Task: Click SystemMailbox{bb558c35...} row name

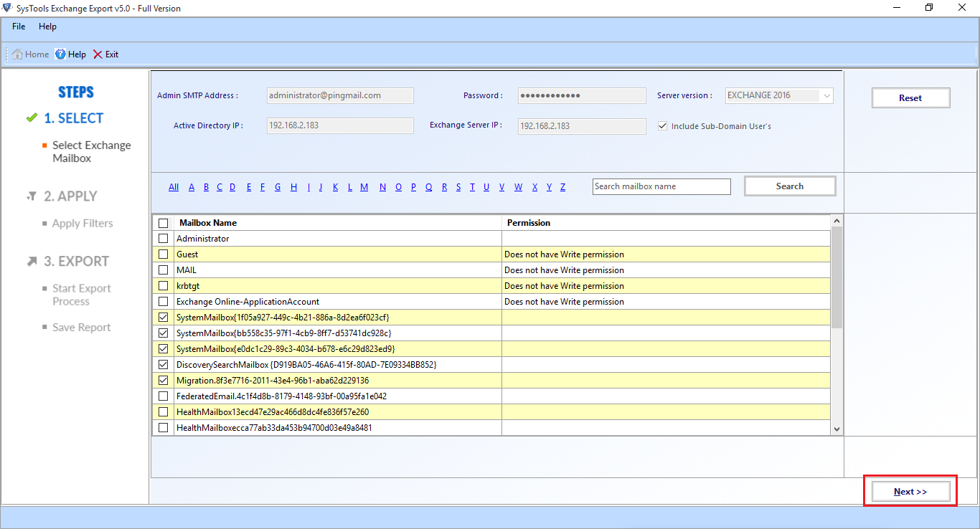Action: point(283,333)
